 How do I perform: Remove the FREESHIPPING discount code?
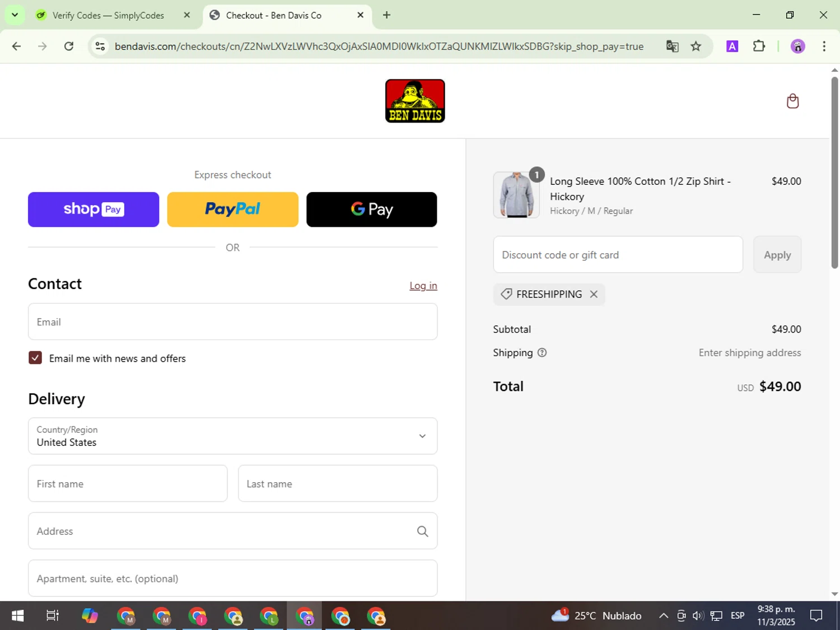coord(594,294)
